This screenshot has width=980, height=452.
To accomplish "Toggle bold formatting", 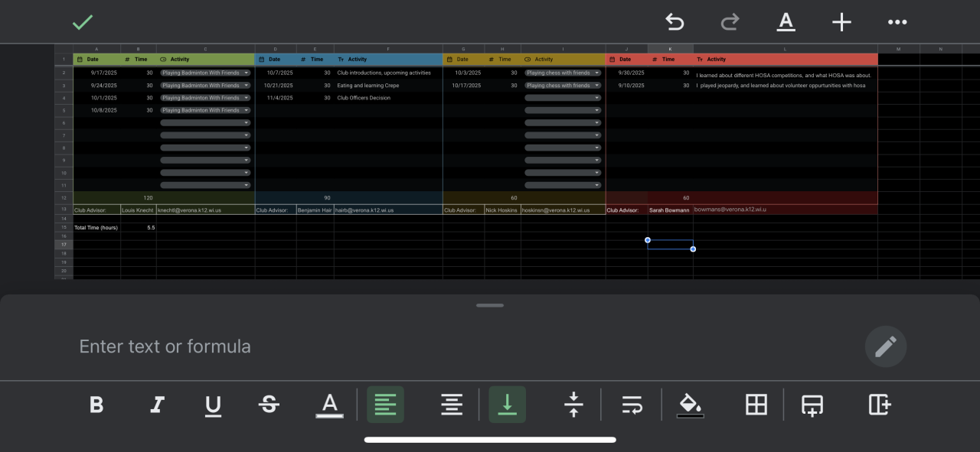I will 96,405.
